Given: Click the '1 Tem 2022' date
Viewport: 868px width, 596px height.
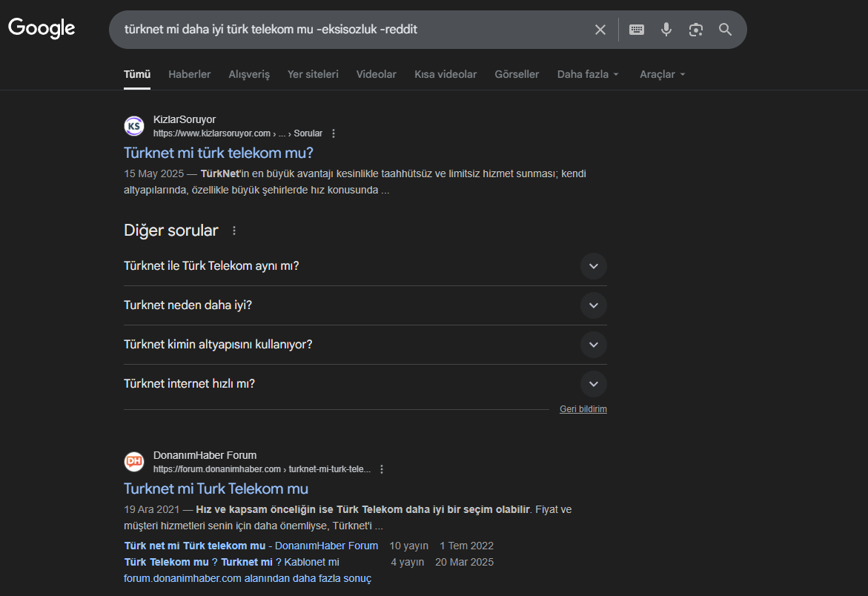Looking at the screenshot, I should click(x=467, y=546).
